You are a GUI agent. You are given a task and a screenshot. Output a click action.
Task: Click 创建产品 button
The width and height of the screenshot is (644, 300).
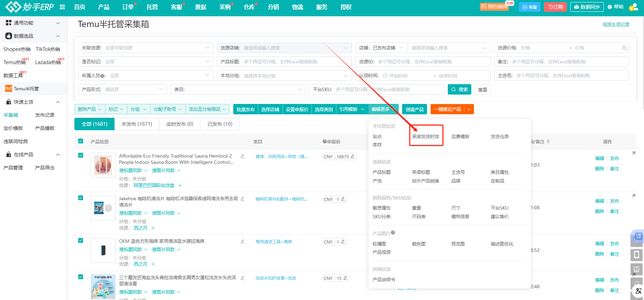pos(415,109)
